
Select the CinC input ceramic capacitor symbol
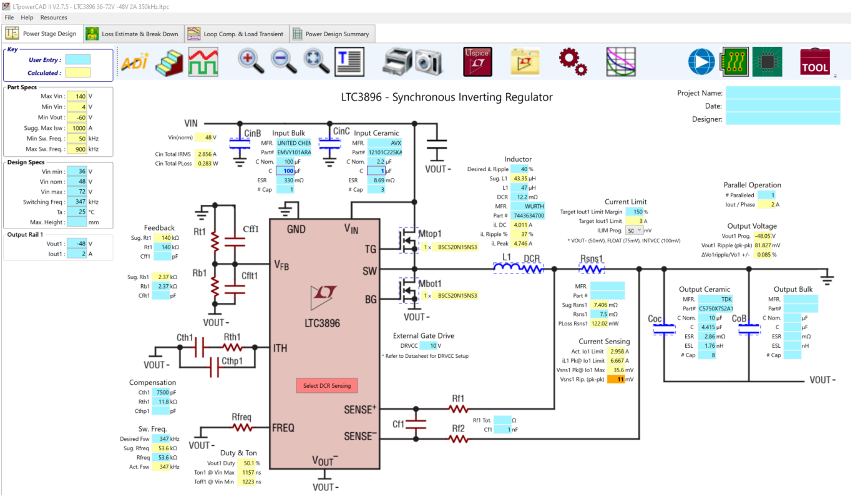[329, 144]
